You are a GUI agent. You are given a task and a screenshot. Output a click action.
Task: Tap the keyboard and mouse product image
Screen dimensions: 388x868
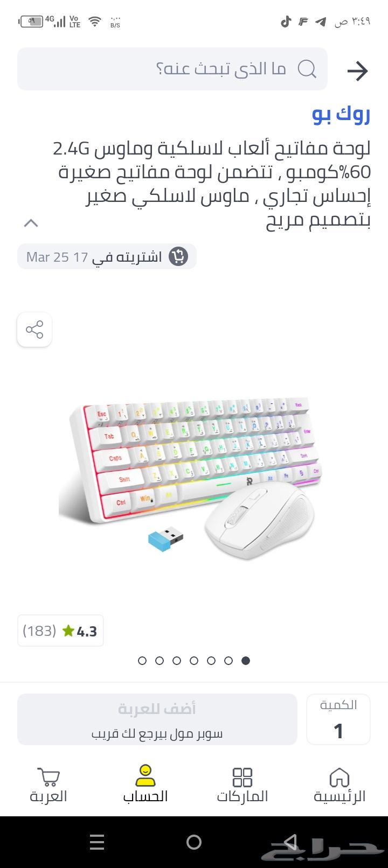coord(192,478)
